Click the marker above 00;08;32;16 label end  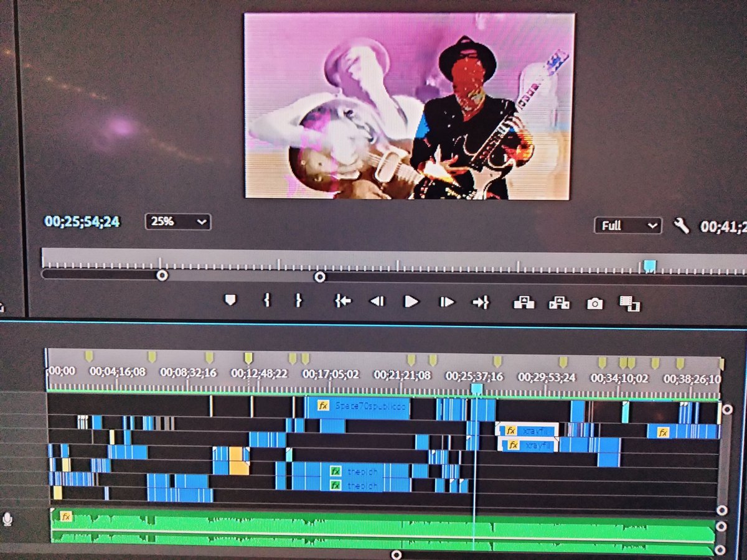[x=209, y=357]
